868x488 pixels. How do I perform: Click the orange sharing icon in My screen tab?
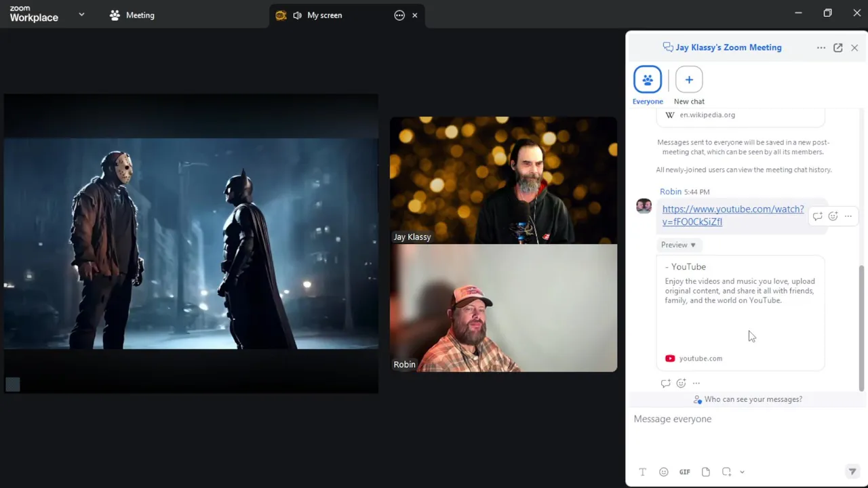(x=281, y=16)
